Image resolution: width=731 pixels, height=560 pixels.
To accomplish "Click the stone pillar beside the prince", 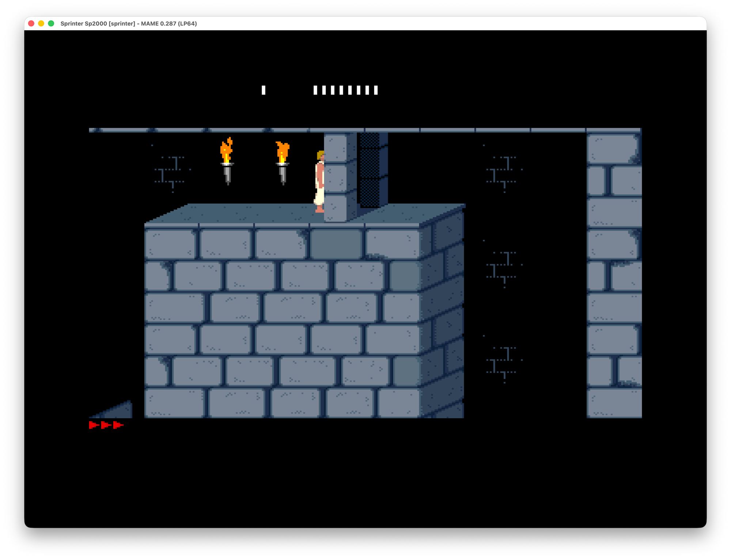I will 340,177.
